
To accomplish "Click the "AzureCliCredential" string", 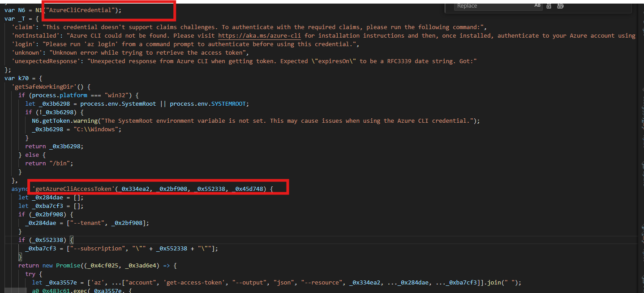I will click(x=79, y=10).
